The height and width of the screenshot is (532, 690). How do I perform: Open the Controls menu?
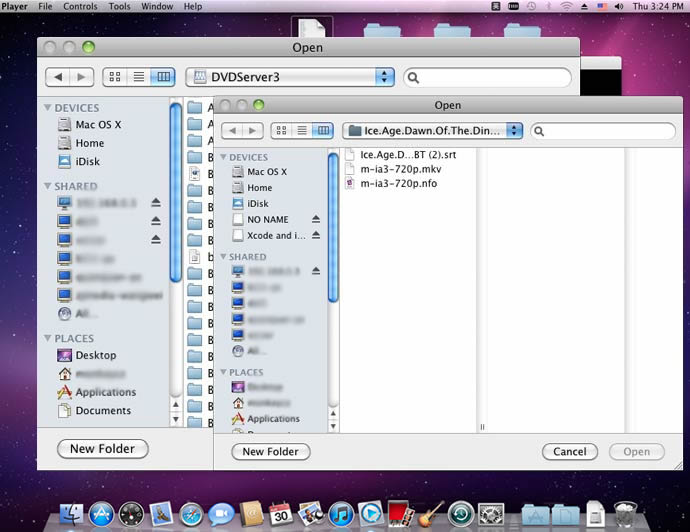[x=80, y=6]
